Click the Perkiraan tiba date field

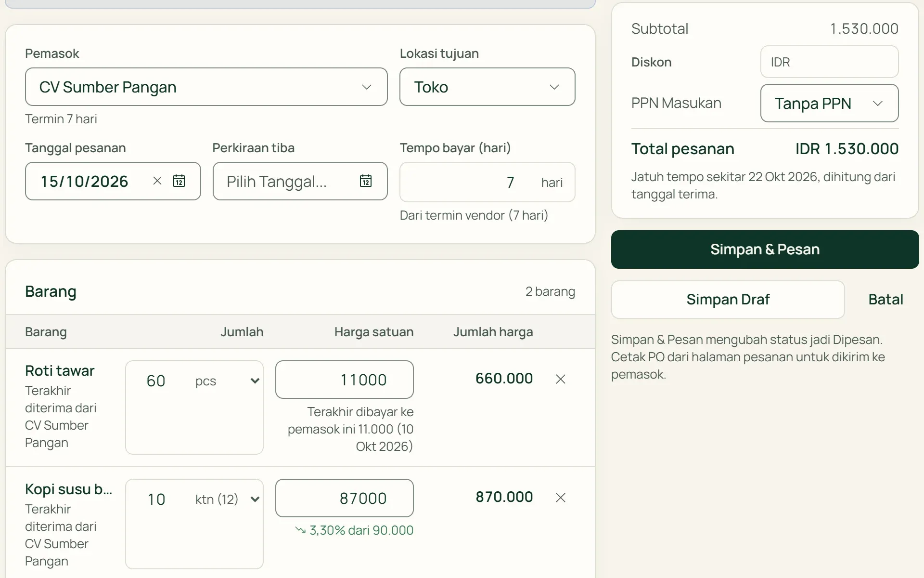[x=300, y=181]
